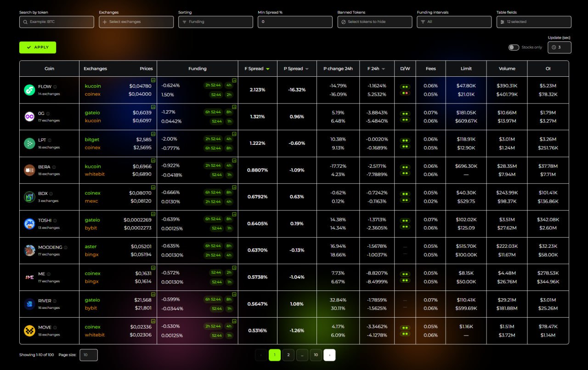Open the Funding intervals dropdown showing All
This screenshot has width=588, height=370.
tap(454, 22)
